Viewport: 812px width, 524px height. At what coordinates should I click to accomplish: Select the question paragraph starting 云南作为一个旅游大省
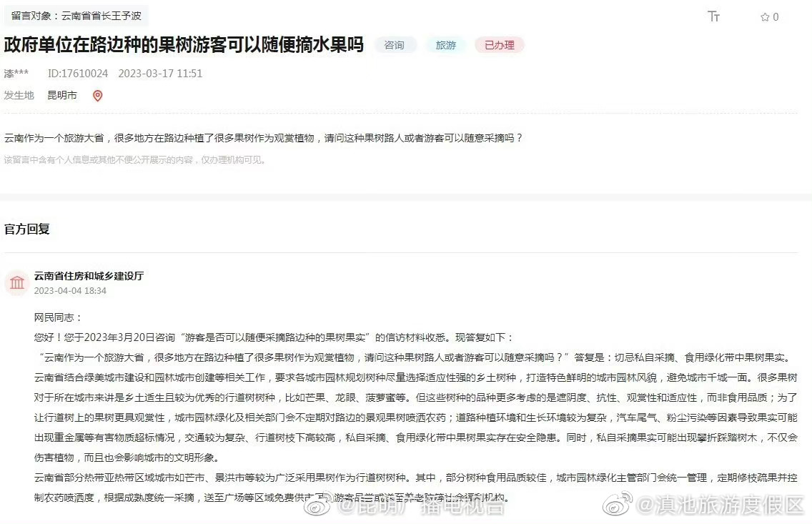(x=264, y=138)
